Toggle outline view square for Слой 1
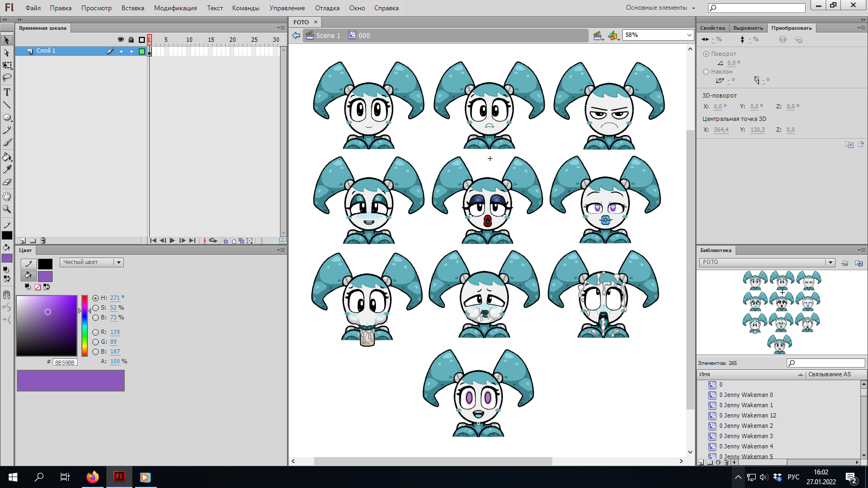This screenshot has height=488, width=868. (x=142, y=52)
